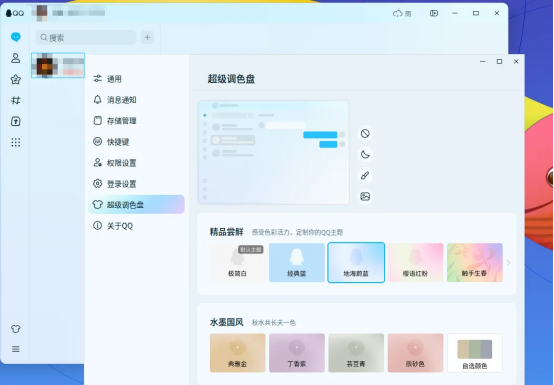Open the 关于QQ about page

(x=136, y=226)
